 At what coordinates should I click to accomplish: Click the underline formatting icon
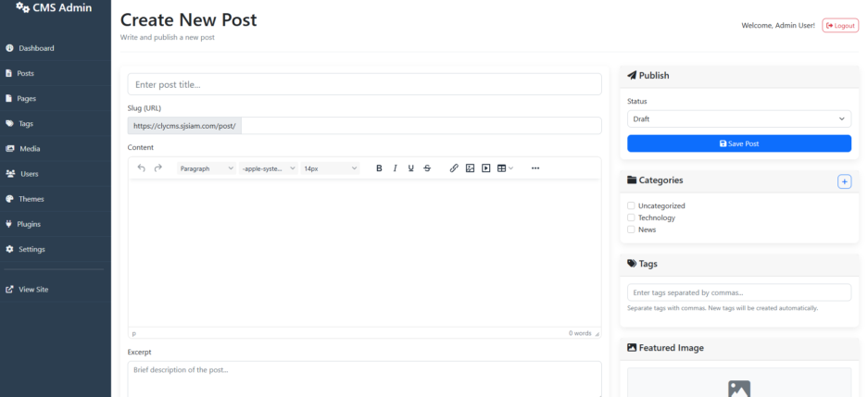410,168
